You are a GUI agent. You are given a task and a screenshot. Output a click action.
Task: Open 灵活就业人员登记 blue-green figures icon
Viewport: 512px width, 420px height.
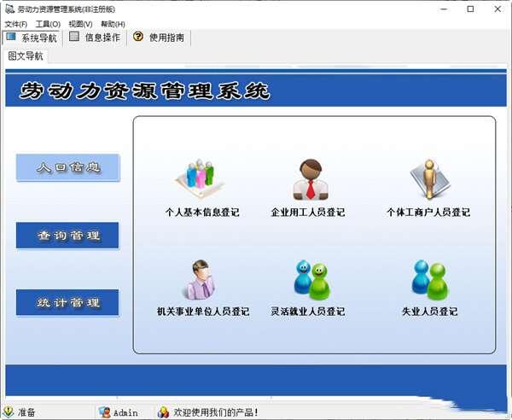point(310,279)
